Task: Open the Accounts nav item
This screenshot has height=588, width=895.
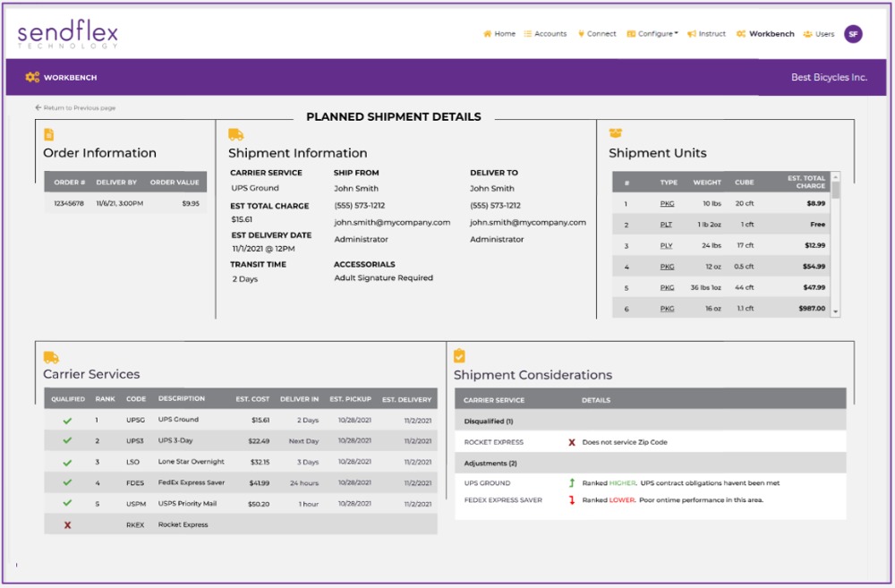Action: 545,34
